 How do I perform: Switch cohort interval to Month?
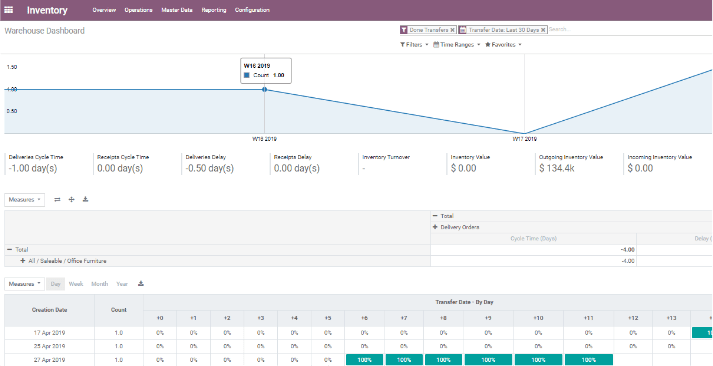pos(100,284)
